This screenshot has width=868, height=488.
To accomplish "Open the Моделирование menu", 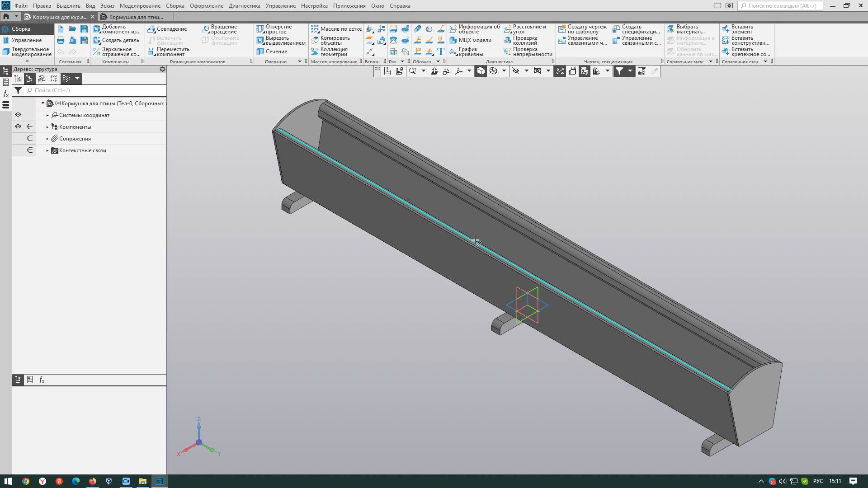I will tap(140, 6).
